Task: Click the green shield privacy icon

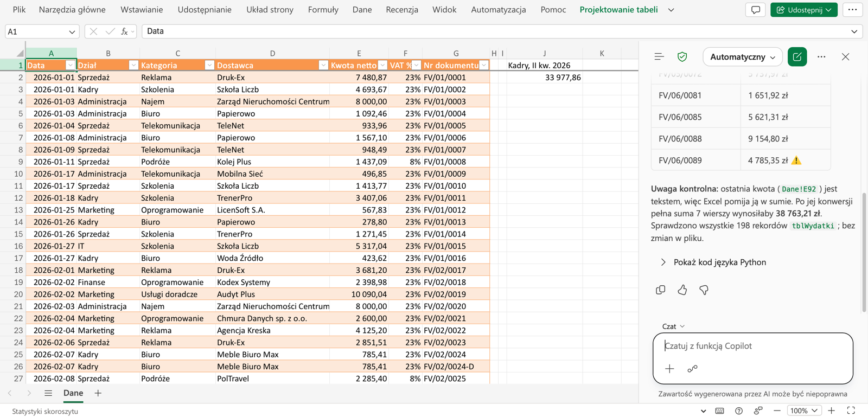Action: [682, 56]
